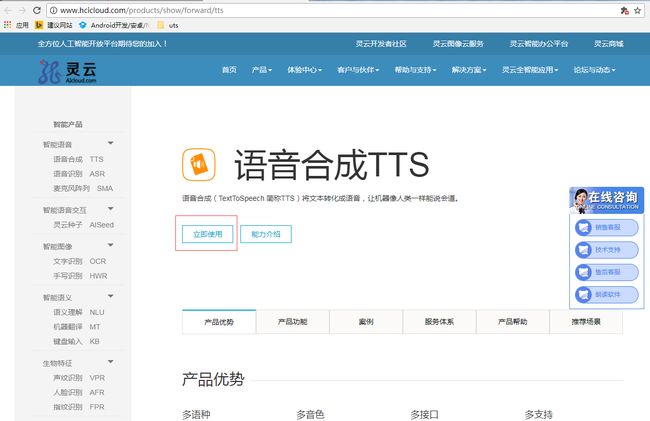Reload the page with browser refresh icon
This screenshot has height=421, width=650.
(x=37, y=10)
